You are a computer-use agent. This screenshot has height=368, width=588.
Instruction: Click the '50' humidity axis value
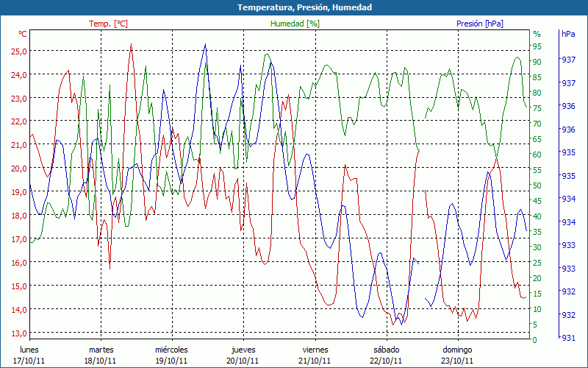pyautogui.click(x=537, y=185)
